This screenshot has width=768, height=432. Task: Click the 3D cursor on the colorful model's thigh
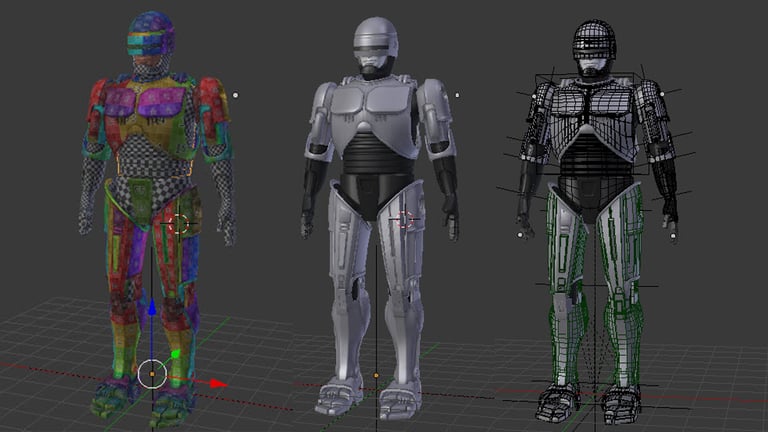[x=178, y=223]
